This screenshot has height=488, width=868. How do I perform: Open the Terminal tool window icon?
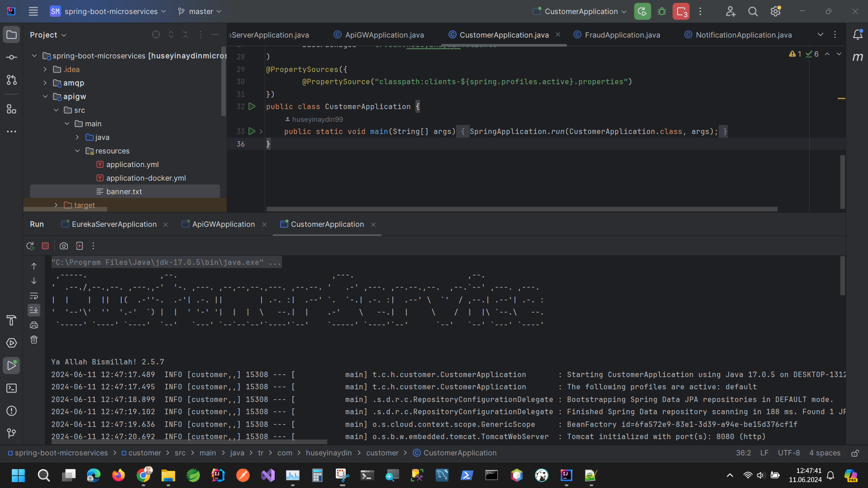pyautogui.click(x=12, y=388)
